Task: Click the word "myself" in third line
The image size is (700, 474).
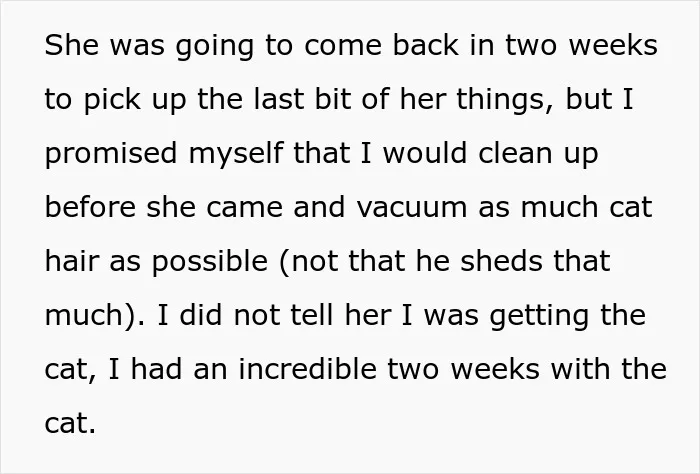Action: pyautogui.click(x=236, y=154)
